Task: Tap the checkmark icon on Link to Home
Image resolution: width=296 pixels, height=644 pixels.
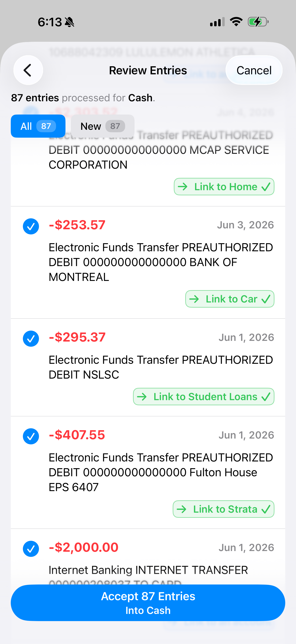Action: click(266, 187)
